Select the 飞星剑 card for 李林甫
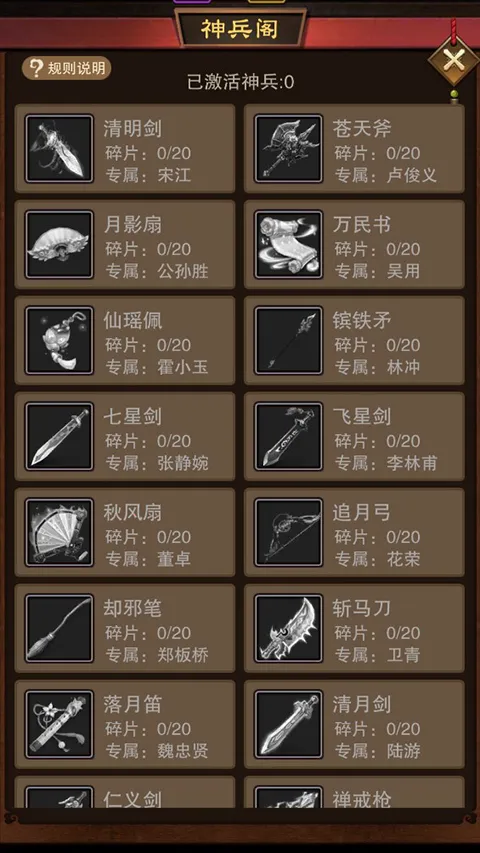This screenshot has width=480, height=853. click(x=354, y=436)
